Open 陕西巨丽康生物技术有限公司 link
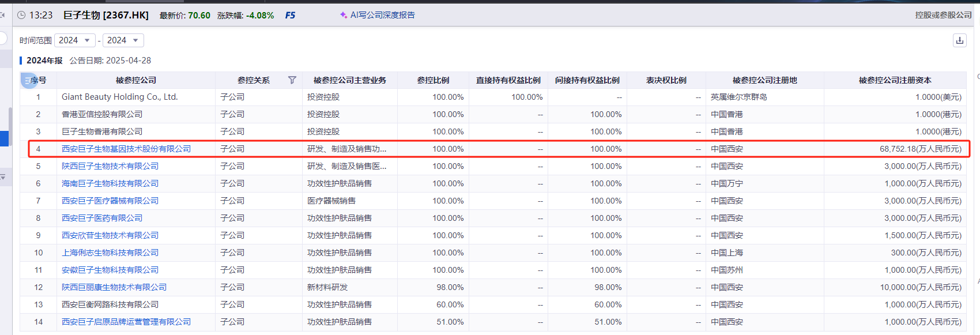The height and width of the screenshot is (335, 980). click(x=114, y=287)
